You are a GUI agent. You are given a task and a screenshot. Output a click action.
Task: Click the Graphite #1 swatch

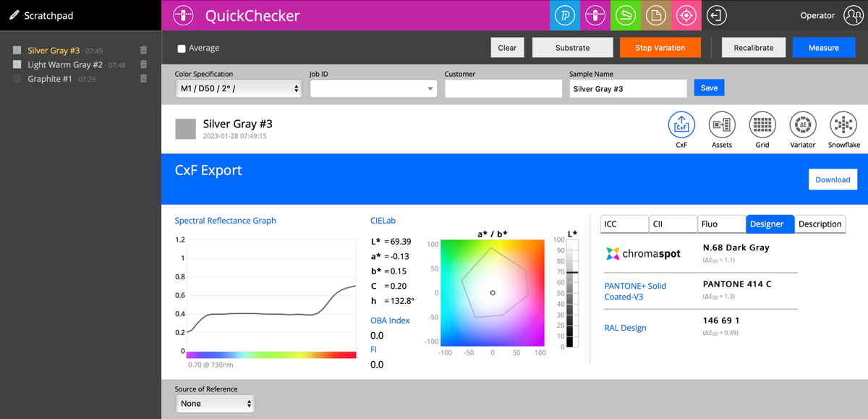click(x=17, y=79)
